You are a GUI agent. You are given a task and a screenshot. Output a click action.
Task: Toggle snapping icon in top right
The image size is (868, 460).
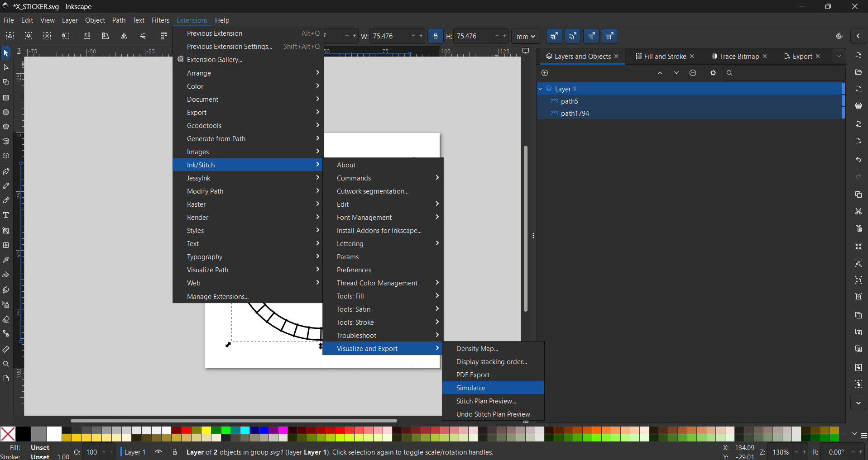click(839, 36)
